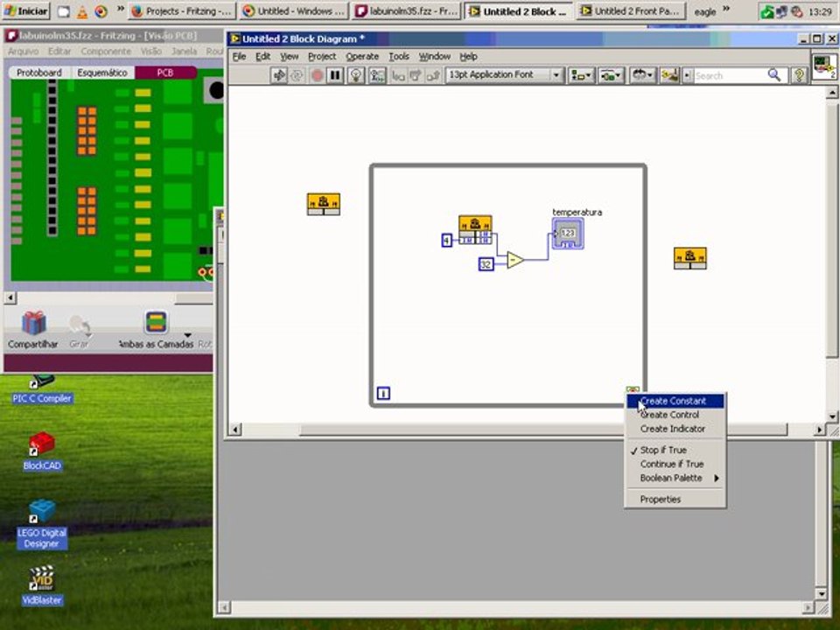
Task: Click the loop iteration terminal i
Action: [383, 393]
